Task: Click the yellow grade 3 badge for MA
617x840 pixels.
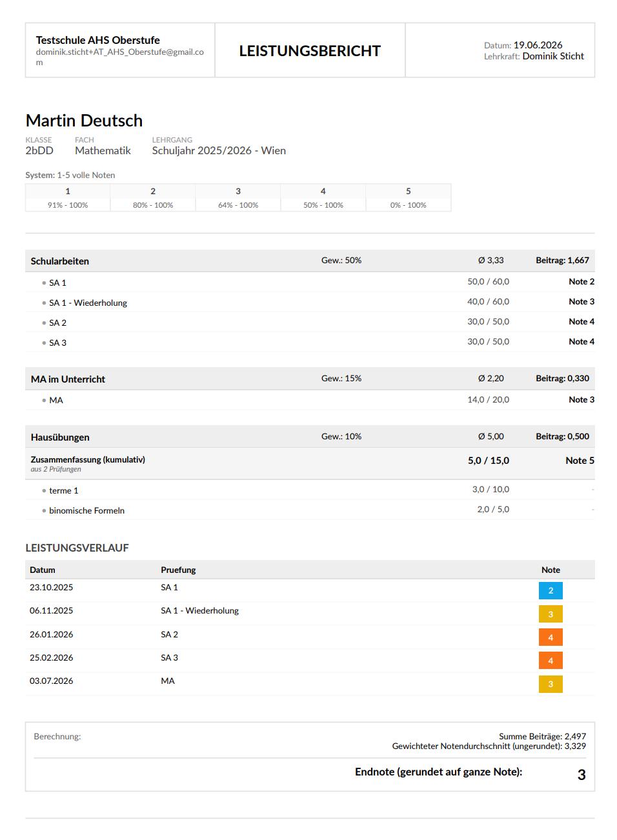Action: [551, 684]
